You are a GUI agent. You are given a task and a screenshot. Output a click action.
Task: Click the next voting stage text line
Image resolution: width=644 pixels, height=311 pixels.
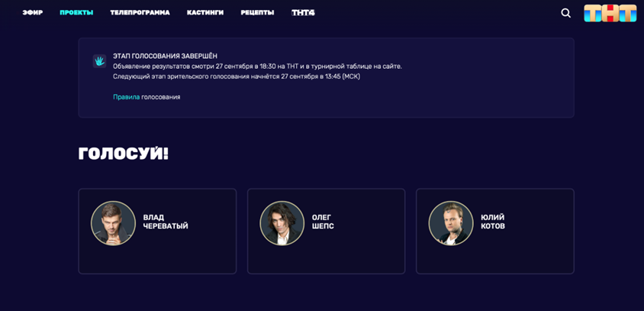point(237,76)
